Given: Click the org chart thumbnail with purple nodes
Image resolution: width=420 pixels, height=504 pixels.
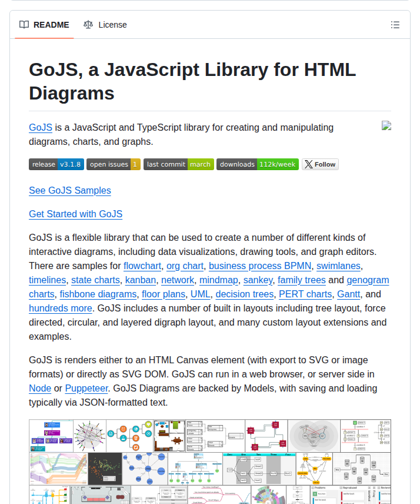Looking at the screenshot, I should coord(51,436).
